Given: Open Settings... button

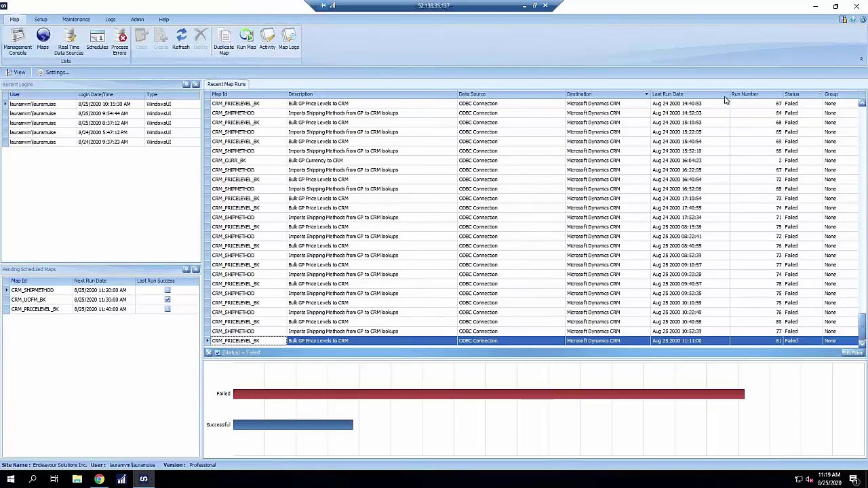Looking at the screenshot, I should [x=52, y=73].
